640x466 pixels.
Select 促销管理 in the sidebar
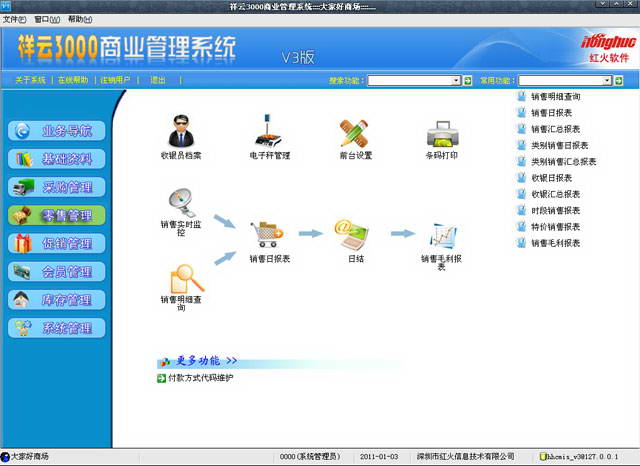[x=56, y=244]
